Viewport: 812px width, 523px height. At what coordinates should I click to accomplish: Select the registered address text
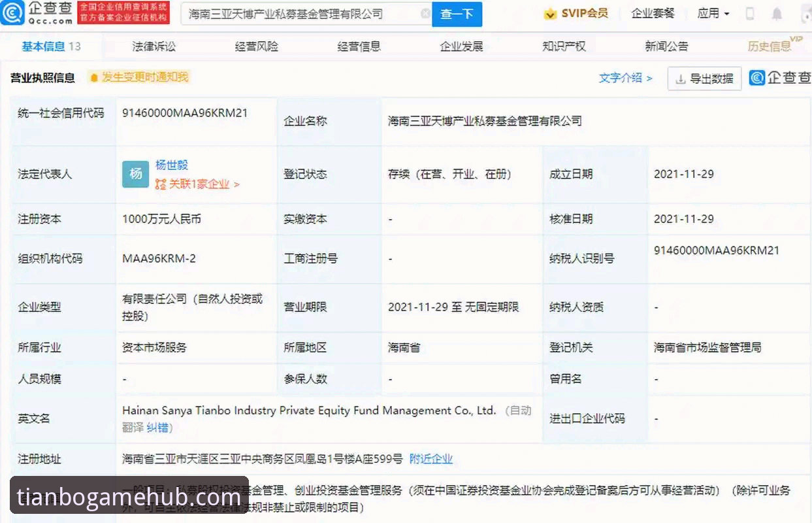pyautogui.click(x=263, y=460)
